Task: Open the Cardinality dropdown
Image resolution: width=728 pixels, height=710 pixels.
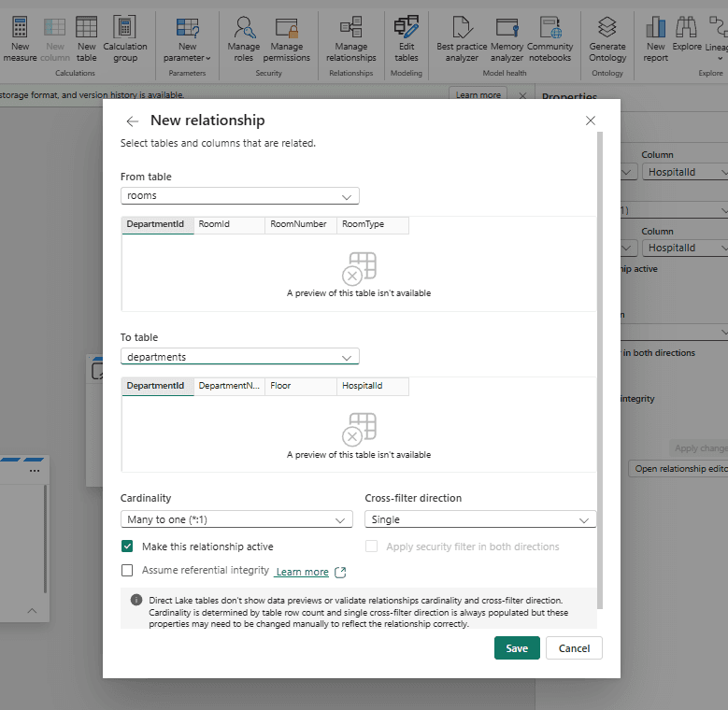Action: 236,519
